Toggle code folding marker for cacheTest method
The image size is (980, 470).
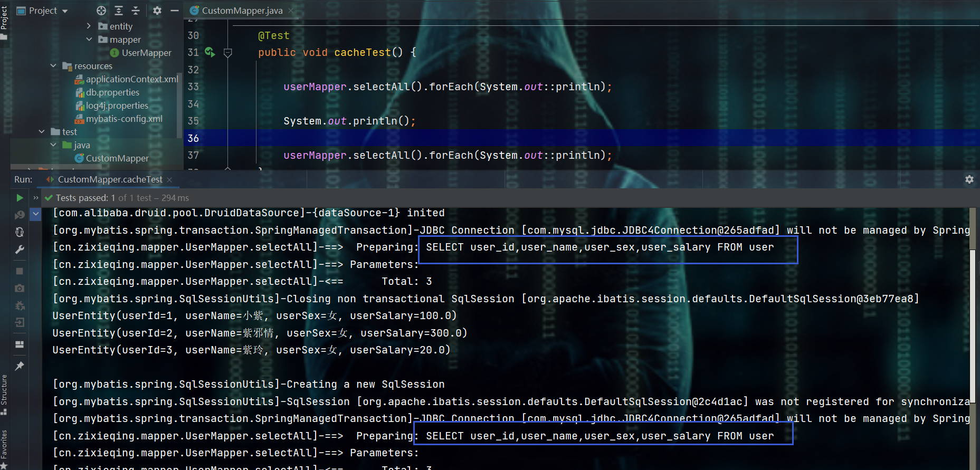click(x=228, y=53)
